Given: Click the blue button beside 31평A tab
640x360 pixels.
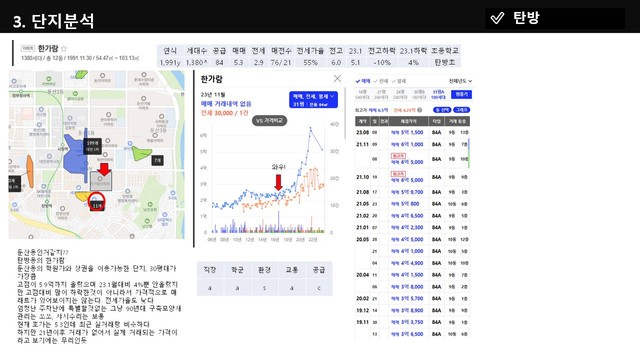Looking at the screenshot, I should click(x=461, y=94).
